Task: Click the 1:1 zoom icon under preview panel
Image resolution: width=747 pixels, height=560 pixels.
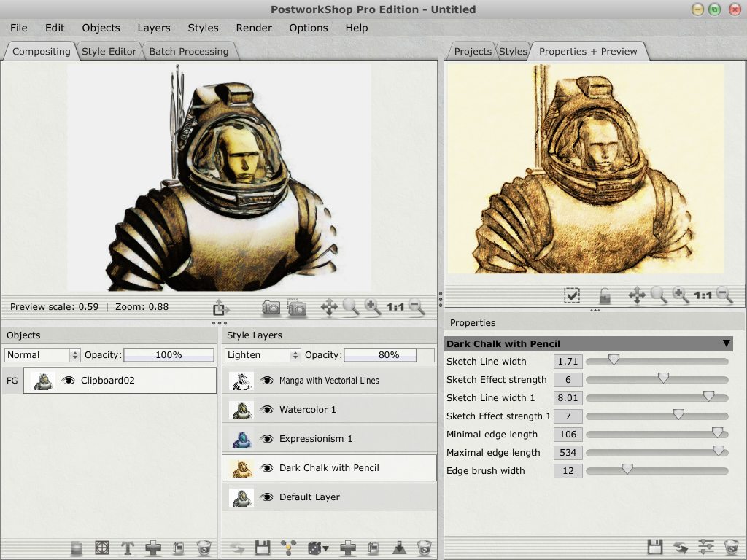Action: 703,295
